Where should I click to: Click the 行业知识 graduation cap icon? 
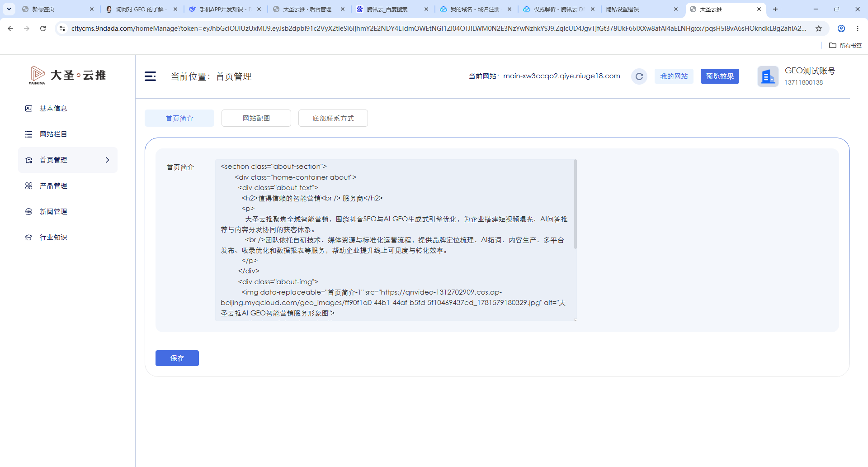pos(28,238)
